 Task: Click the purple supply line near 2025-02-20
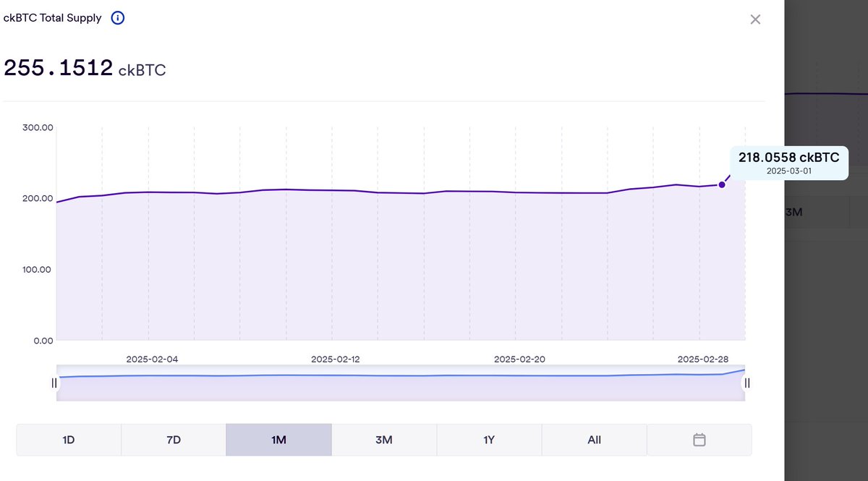519,192
